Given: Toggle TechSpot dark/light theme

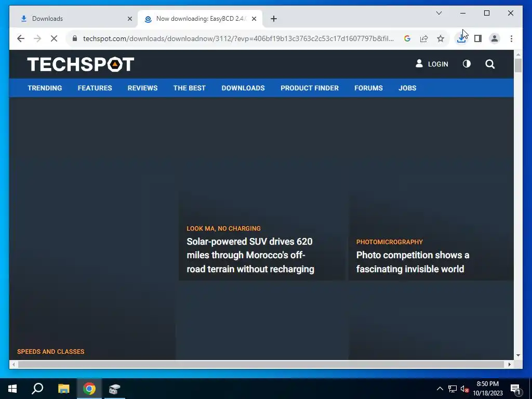Looking at the screenshot, I should click(467, 64).
